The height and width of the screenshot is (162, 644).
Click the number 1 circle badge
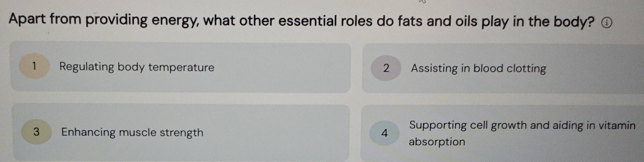coord(35,66)
